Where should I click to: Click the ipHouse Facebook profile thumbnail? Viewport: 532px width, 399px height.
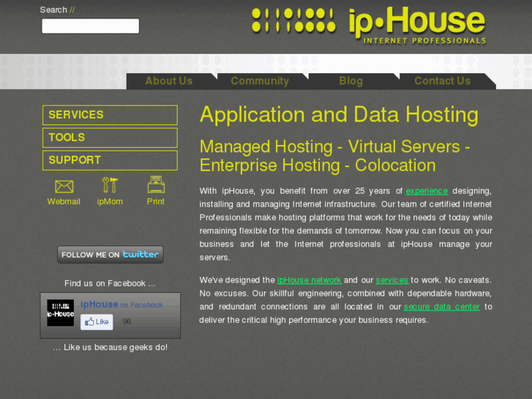pos(61,313)
